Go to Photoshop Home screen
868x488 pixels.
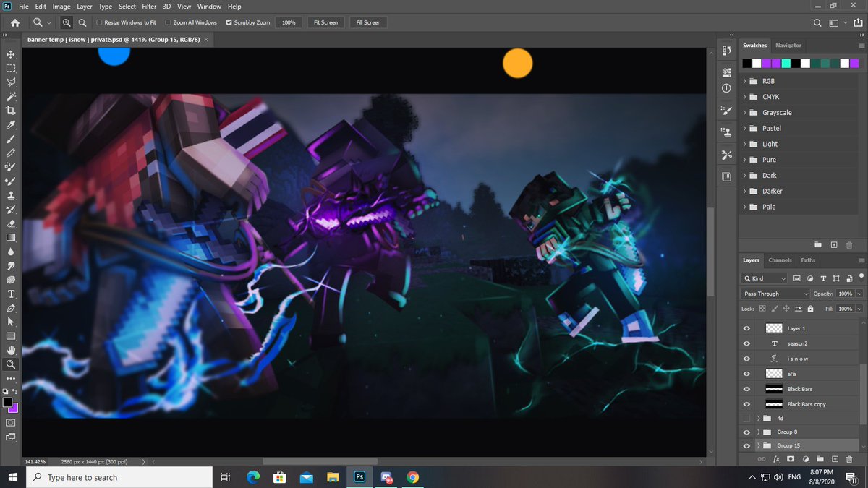[x=14, y=22]
